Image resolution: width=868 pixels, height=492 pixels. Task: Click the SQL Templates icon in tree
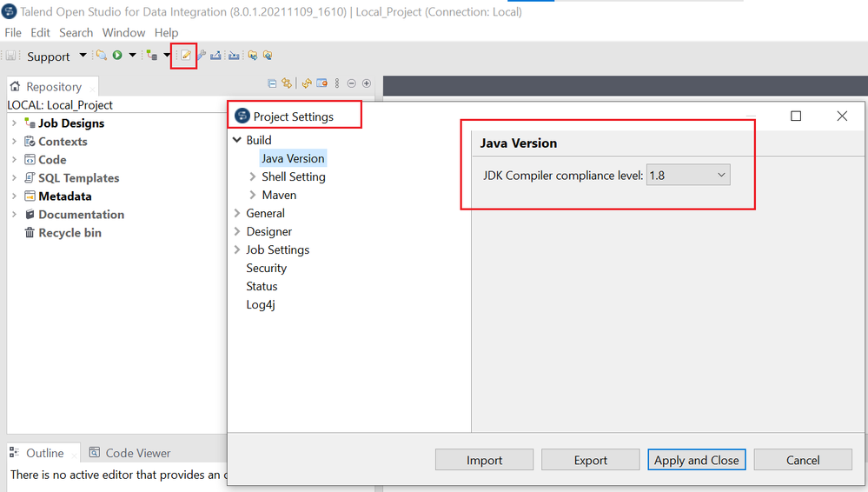coord(30,178)
